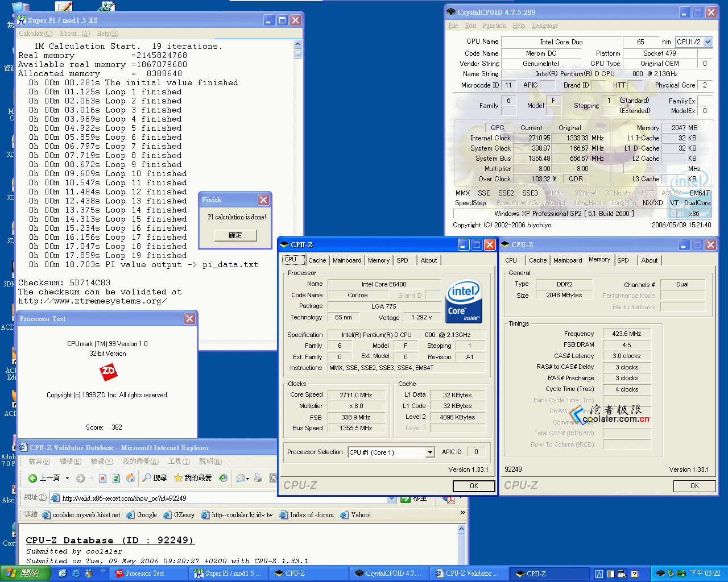728x582 pixels.
Task: Click the CrystalCPUID title bar chip icon
Action: (451, 12)
